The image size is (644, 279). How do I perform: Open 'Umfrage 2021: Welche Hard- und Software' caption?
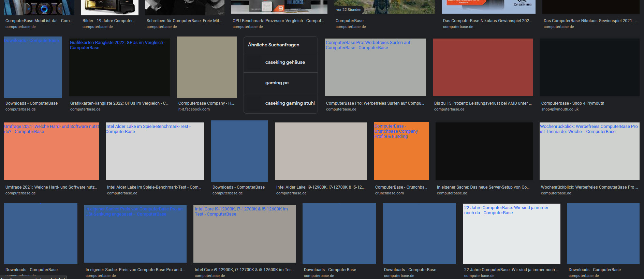pos(52,187)
